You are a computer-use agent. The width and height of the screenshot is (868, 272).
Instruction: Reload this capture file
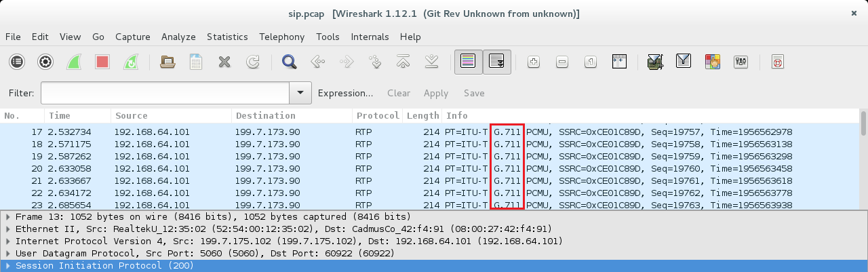253,62
